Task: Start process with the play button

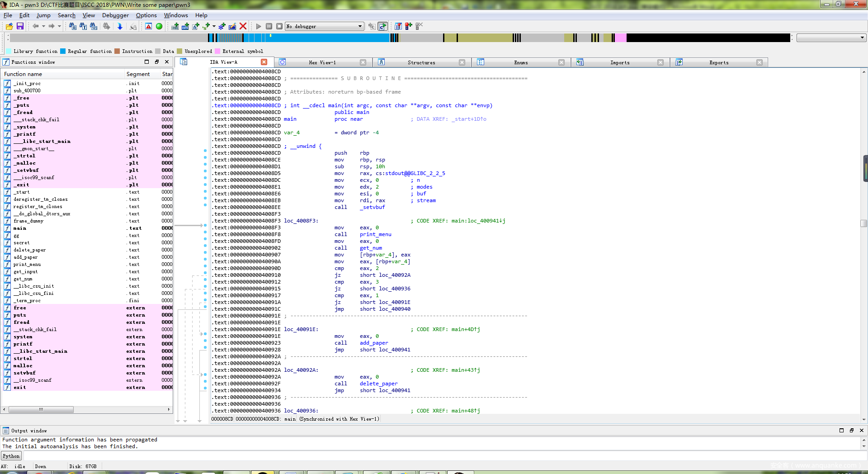Action: click(259, 26)
